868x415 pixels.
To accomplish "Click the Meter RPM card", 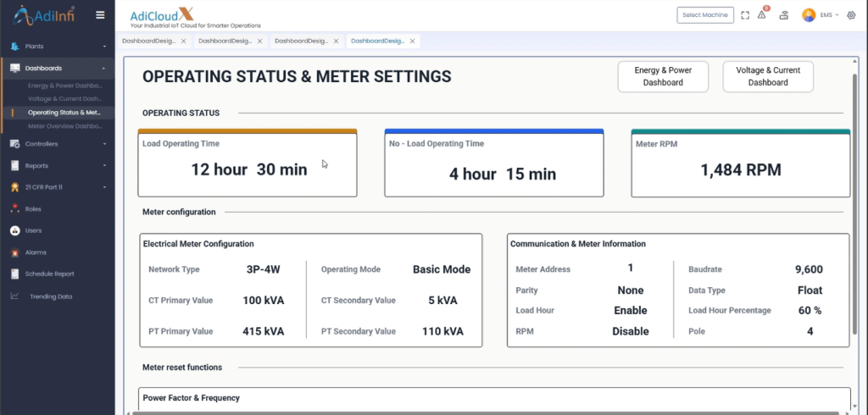I will pyautogui.click(x=741, y=163).
